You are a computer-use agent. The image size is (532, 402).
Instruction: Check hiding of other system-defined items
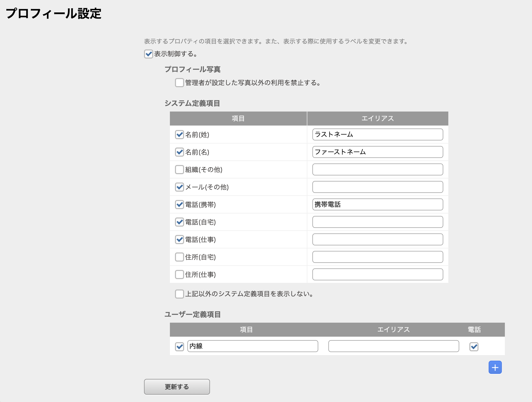(179, 294)
